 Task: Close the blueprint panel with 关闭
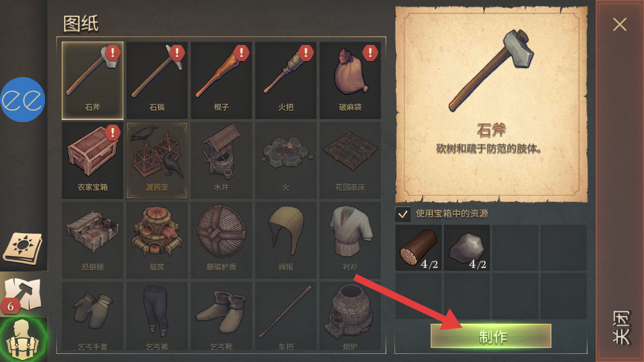620,180
